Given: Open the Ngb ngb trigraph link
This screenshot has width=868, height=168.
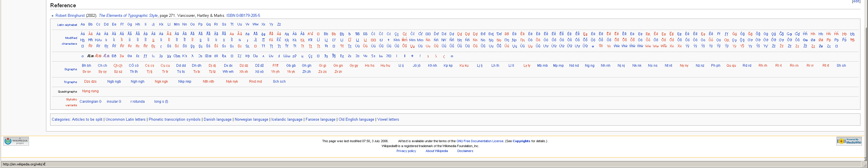Looking at the screenshot, I should point(114,82).
